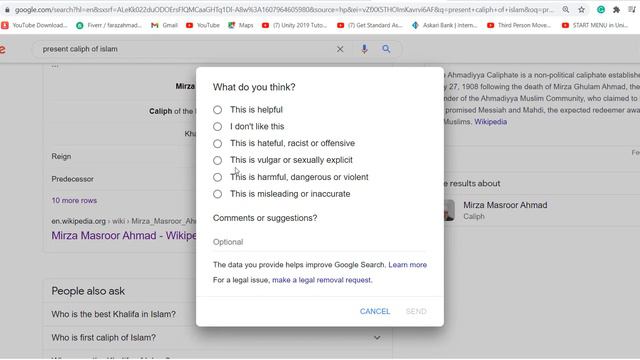Click the site lock icon in address bar
Screen dimensions: 640x360
tap(7, 10)
